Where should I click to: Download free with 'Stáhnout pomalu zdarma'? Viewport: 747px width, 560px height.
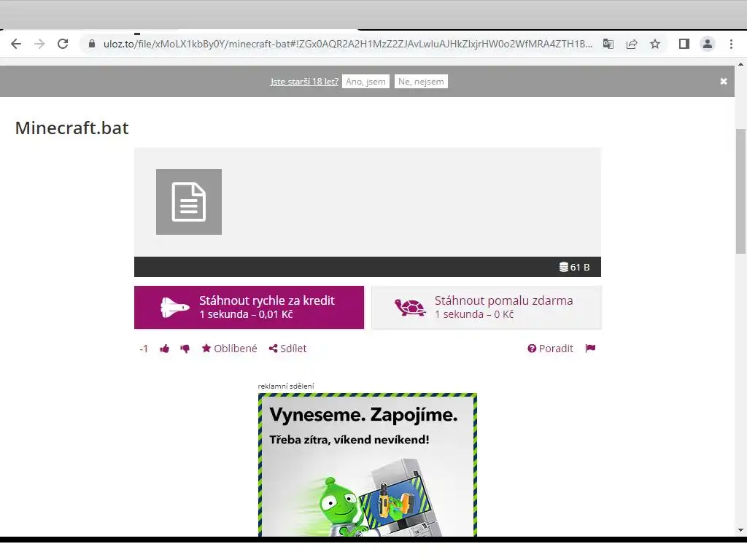(x=487, y=307)
